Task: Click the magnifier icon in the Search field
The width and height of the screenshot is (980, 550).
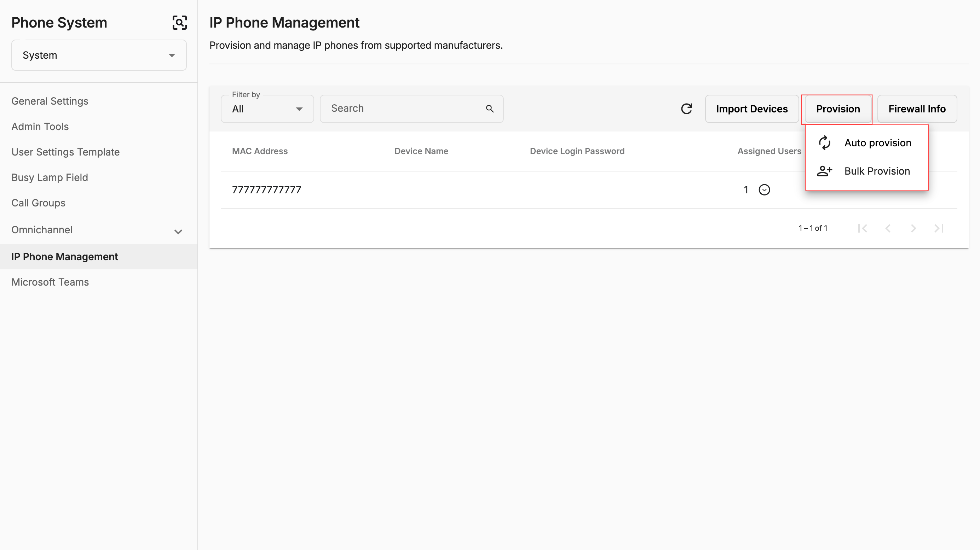Action: tap(490, 109)
